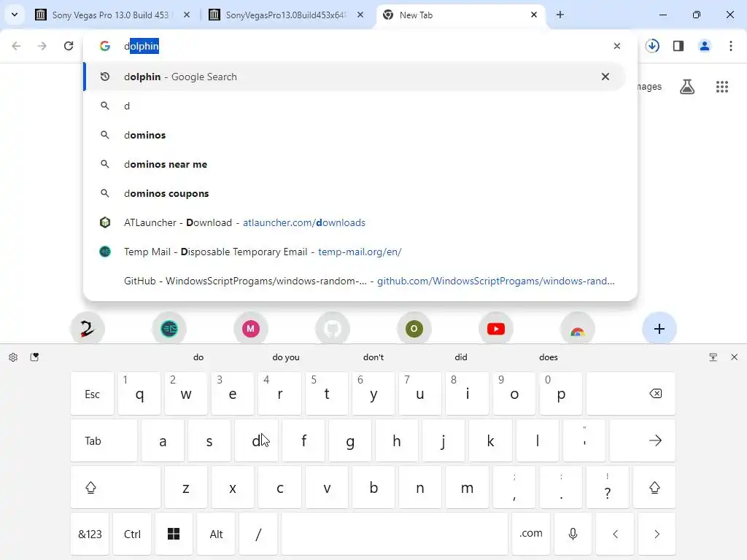Open the Google apps grid
The image size is (747, 560).
point(721,87)
